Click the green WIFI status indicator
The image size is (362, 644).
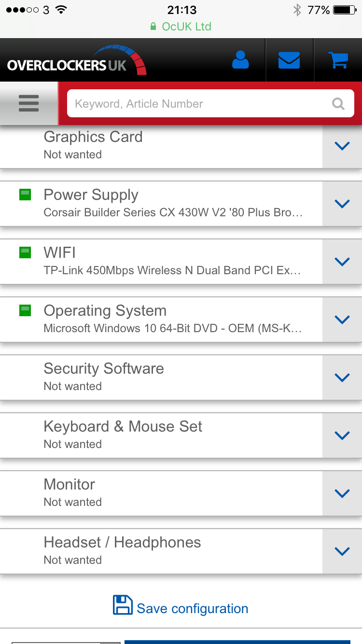(x=25, y=252)
